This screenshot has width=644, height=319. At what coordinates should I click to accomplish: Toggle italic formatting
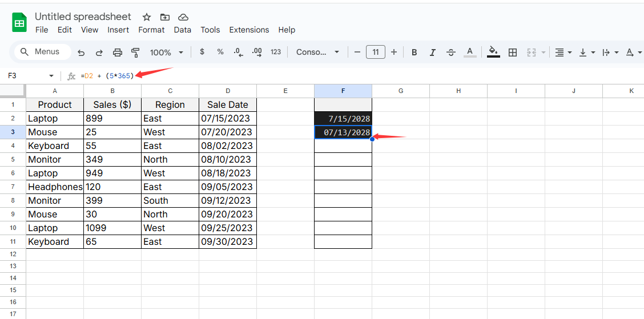click(x=433, y=53)
